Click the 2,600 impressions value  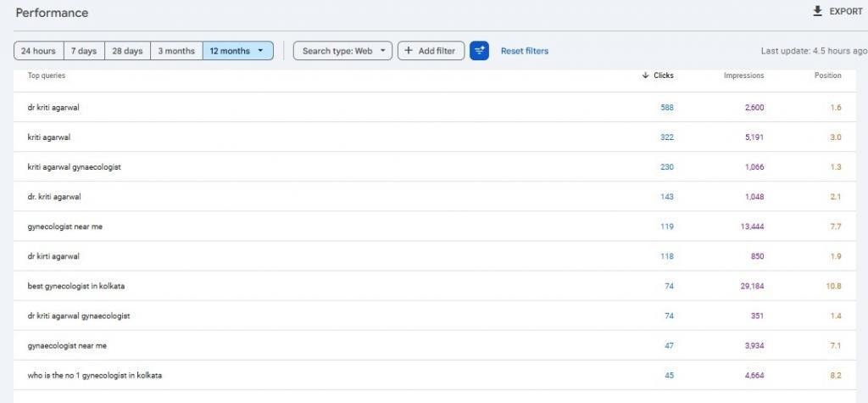tap(754, 108)
